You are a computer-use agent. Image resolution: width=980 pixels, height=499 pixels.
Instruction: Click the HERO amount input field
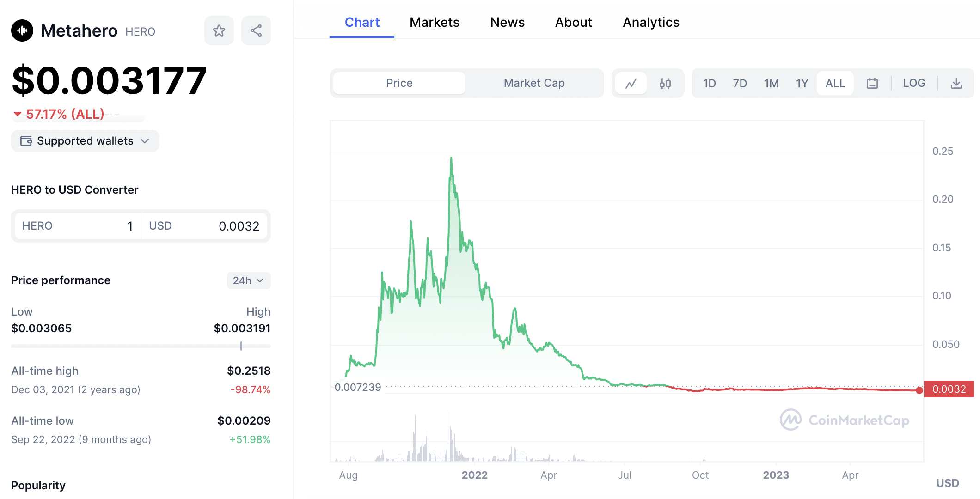(78, 226)
